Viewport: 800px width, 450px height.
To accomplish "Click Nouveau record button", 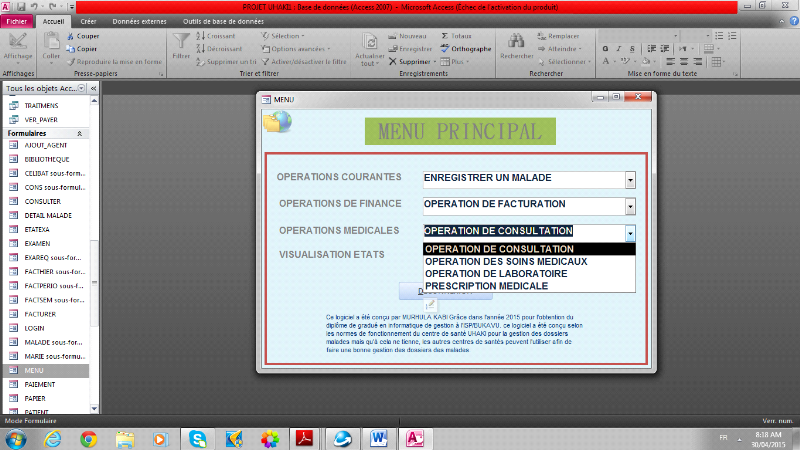I will pyautogui.click(x=407, y=36).
